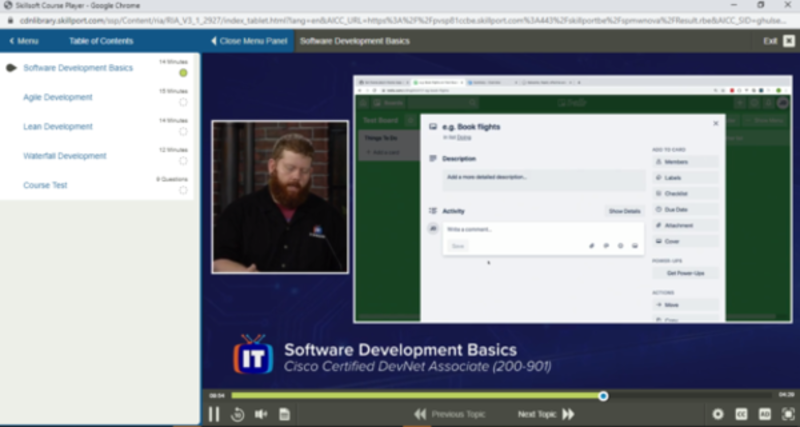The image size is (800, 427).
Task: Click current-topic pointer next to Software Development Basics
Action: [11, 68]
